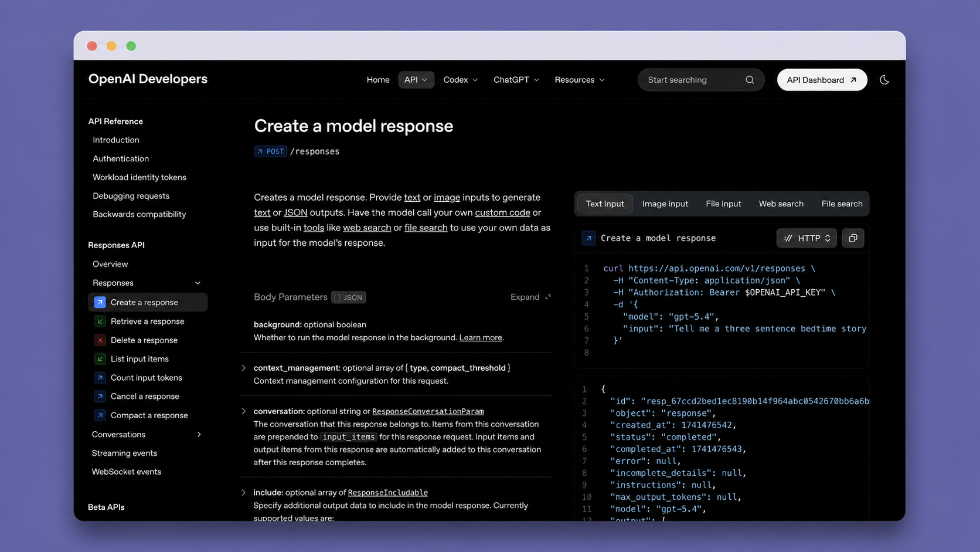The image size is (980, 552).
Task: Copy the code sample with copy icon
Action: 853,238
